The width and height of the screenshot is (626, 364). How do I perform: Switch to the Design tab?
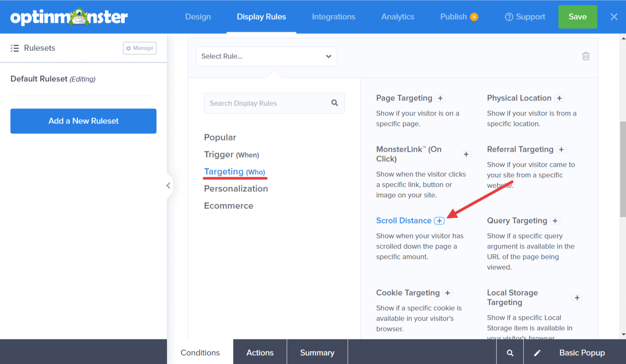pos(198,17)
